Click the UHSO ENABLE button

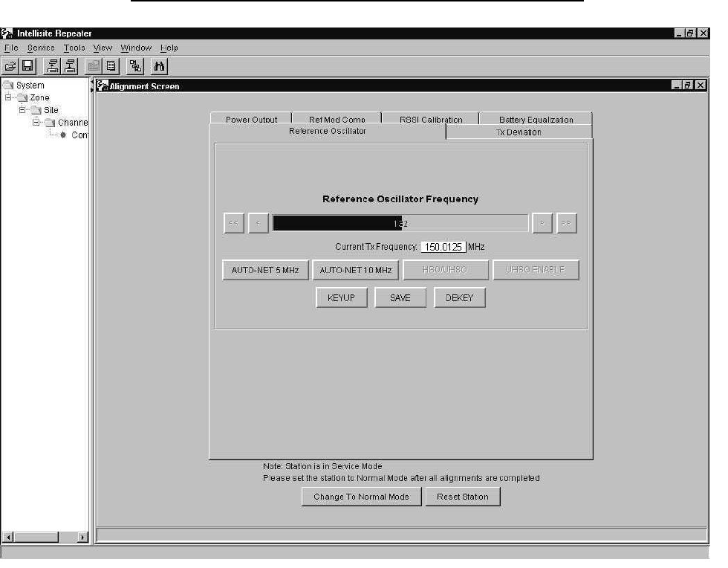click(536, 270)
